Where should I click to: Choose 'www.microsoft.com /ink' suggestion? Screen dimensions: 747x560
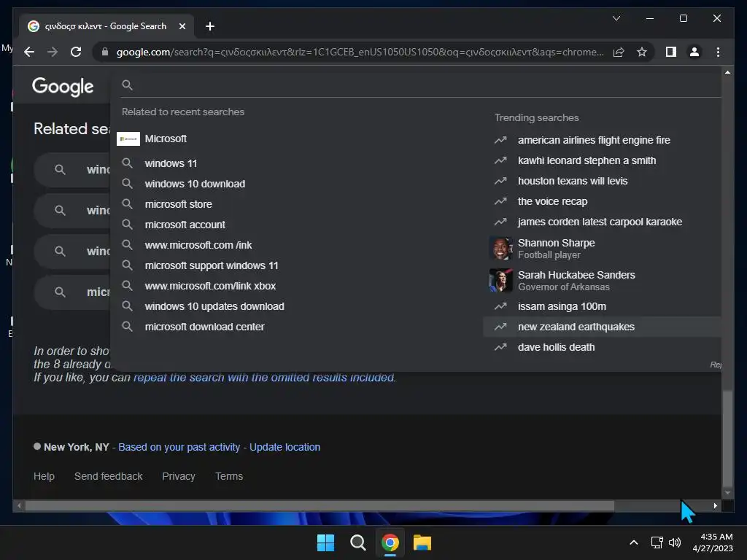(295, 245)
